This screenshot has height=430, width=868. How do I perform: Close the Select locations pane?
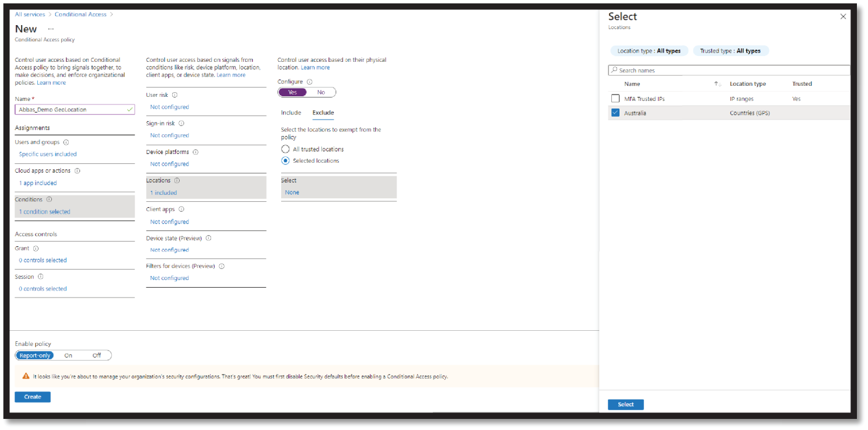coord(843,17)
